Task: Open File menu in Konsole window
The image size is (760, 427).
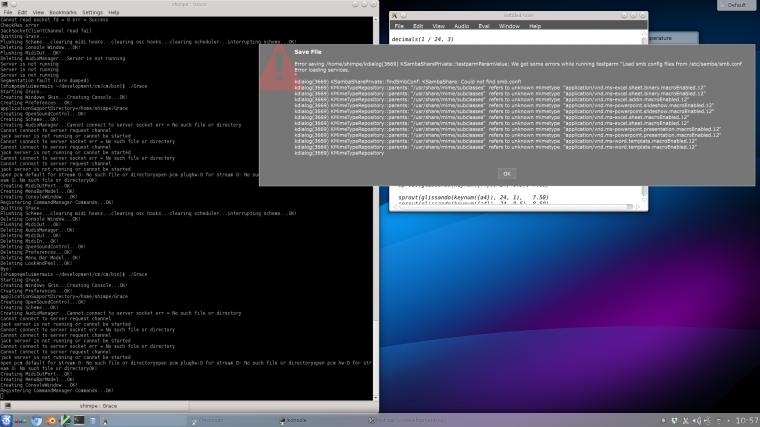Action: [x=8, y=12]
